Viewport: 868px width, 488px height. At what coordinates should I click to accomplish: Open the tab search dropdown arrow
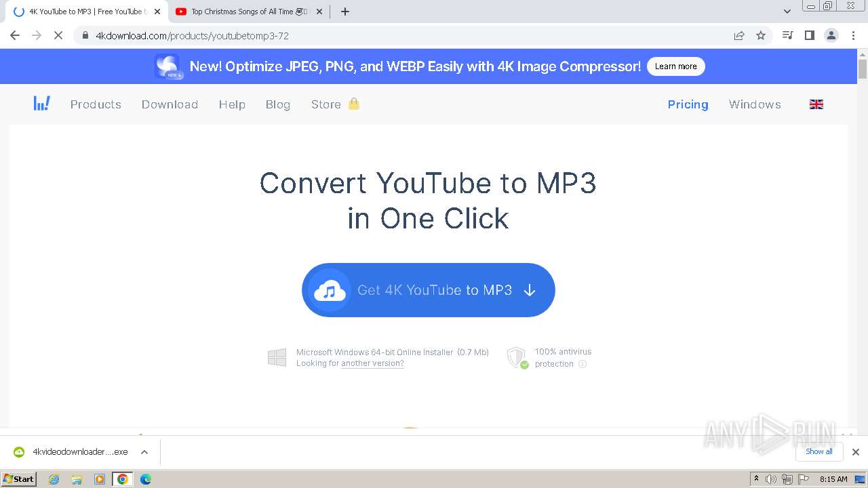[x=787, y=12]
